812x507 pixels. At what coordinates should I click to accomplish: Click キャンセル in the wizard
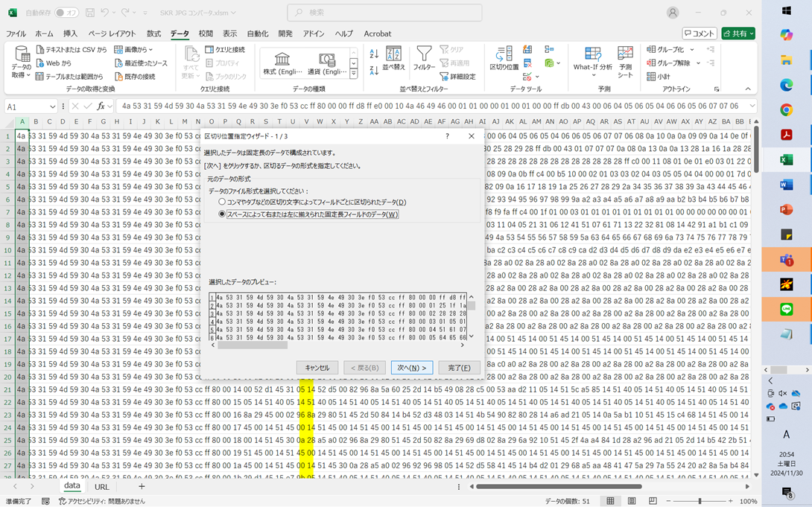(x=317, y=368)
